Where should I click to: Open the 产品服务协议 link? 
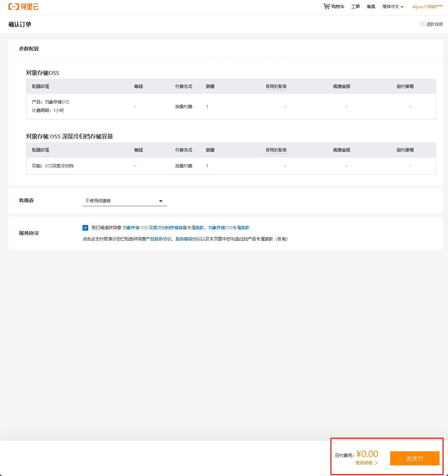point(159,239)
